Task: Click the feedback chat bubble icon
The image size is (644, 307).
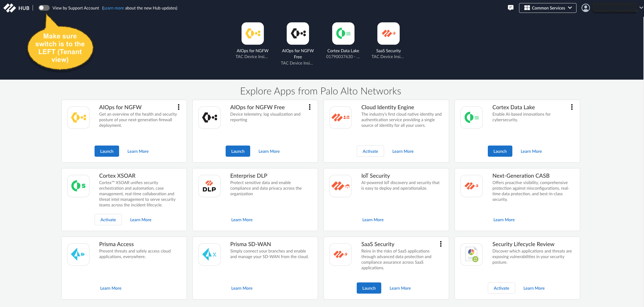Action: tap(510, 8)
